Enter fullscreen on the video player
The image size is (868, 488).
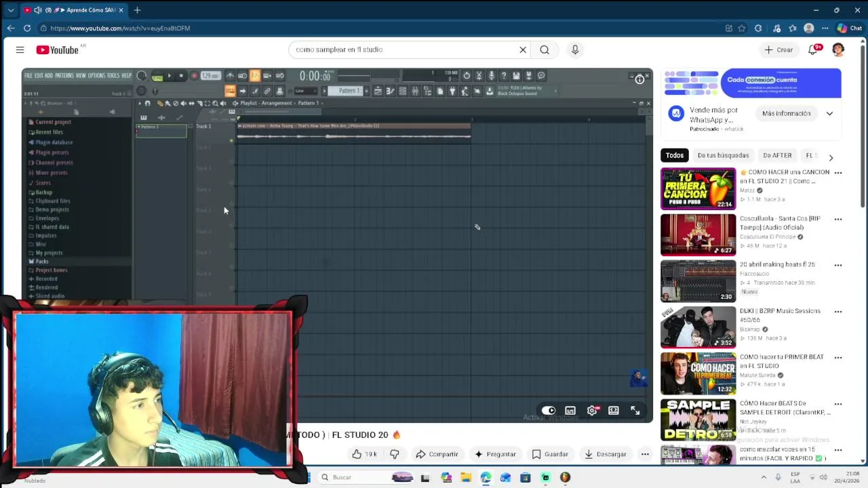635,411
